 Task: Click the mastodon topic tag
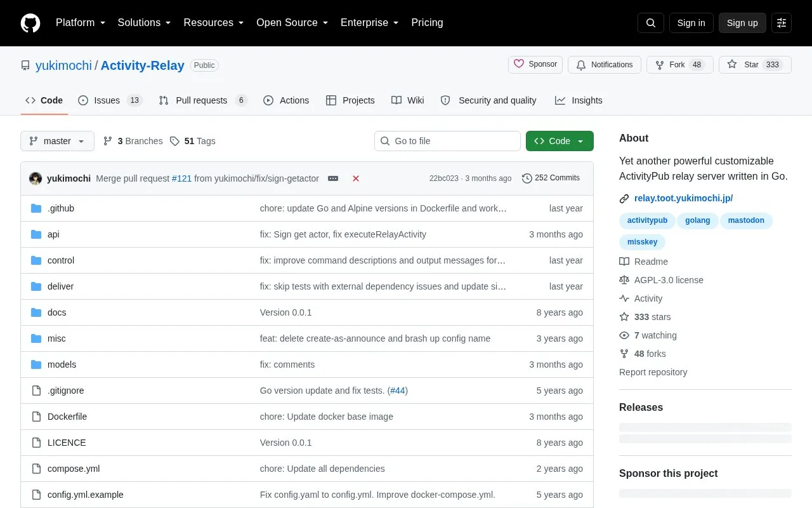point(746,220)
